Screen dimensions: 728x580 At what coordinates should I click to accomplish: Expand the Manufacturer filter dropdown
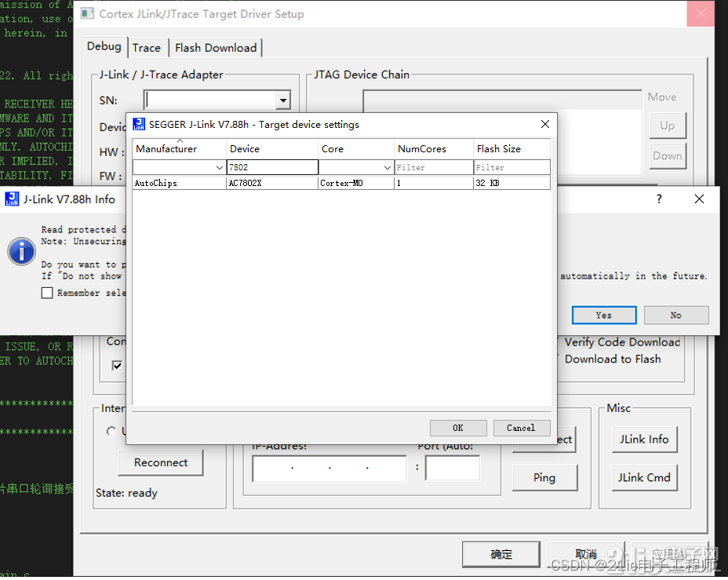(220, 167)
